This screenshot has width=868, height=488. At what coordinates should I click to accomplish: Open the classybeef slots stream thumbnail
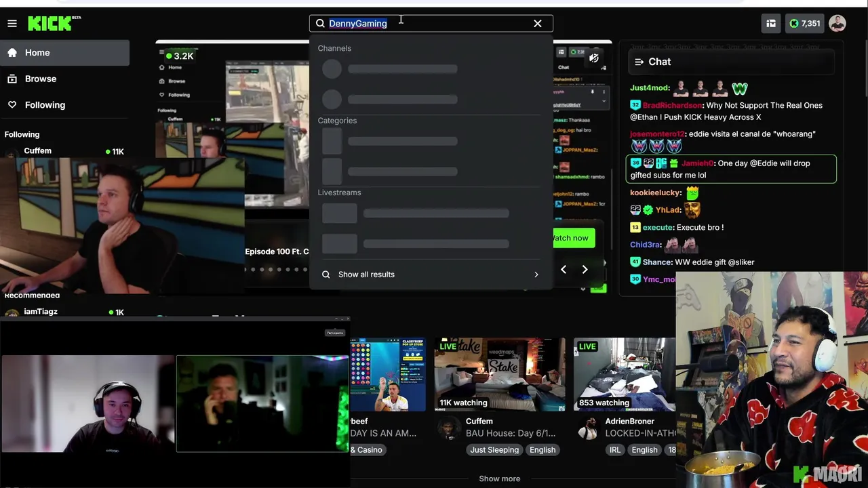click(388, 374)
